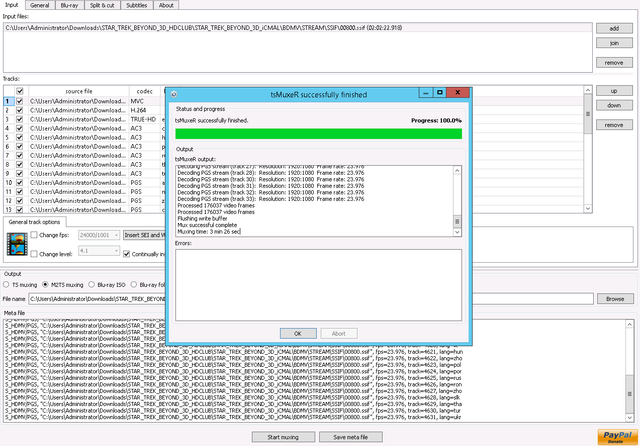This screenshot has height=446, width=640.
Task: Click the PayPal Donate button
Action: 618,437
